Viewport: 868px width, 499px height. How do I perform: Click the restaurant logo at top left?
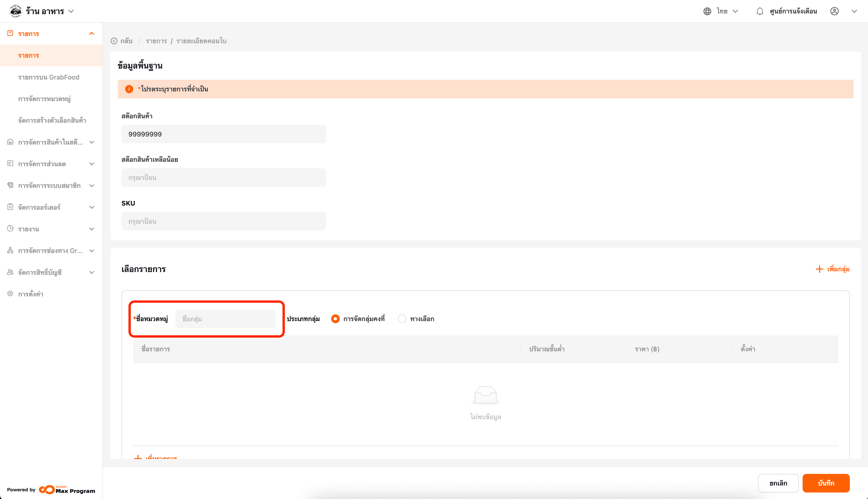click(x=15, y=11)
